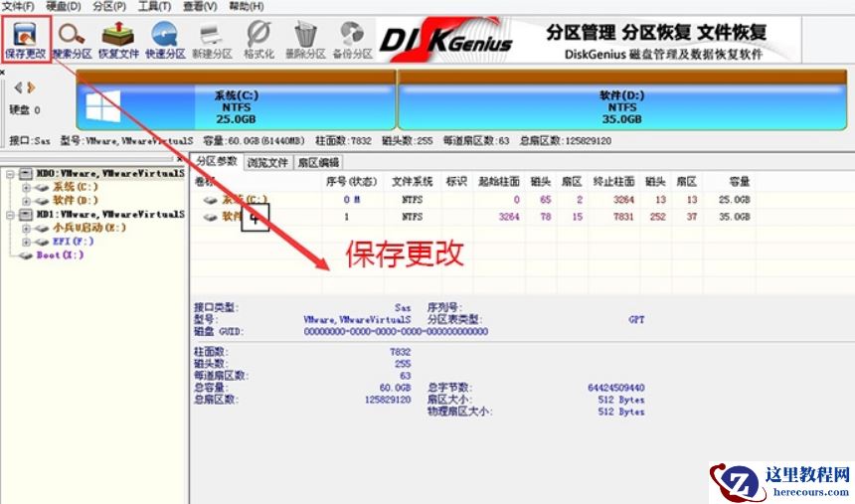
Task: Select EFI(F:) in the tree
Action: [x=73, y=242]
